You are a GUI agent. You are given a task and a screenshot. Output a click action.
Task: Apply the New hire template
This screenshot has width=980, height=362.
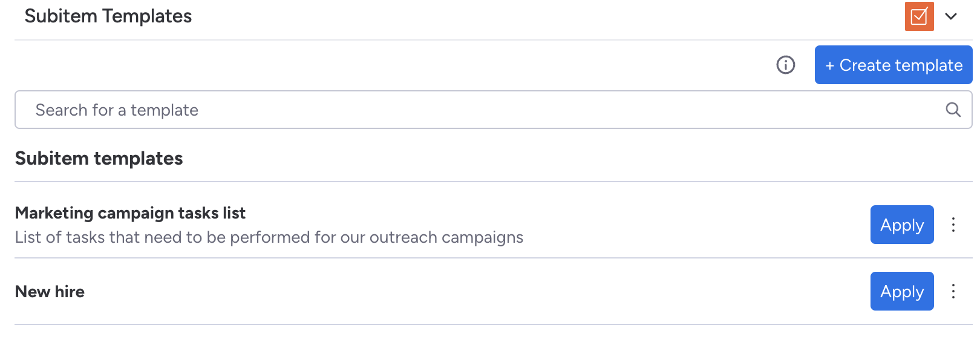tap(902, 291)
